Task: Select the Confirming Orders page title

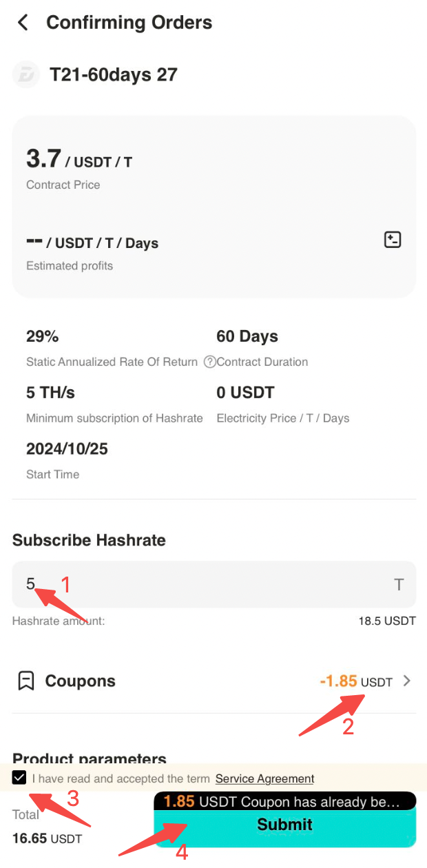Action: (129, 22)
